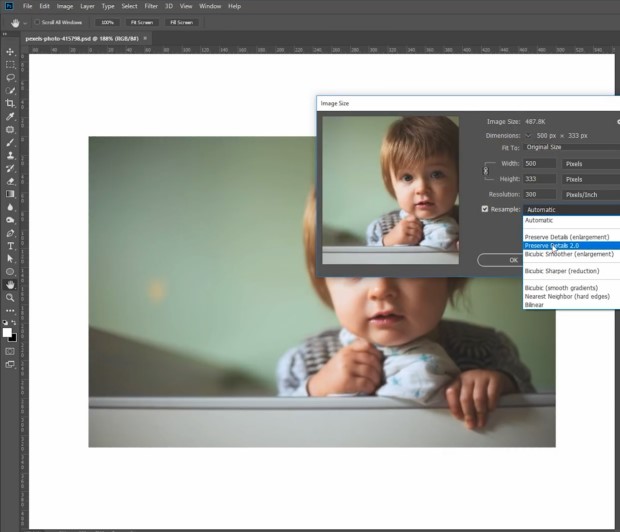The width and height of the screenshot is (620, 532).
Task: Select the Brush tool
Action: pyautogui.click(x=10, y=142)
